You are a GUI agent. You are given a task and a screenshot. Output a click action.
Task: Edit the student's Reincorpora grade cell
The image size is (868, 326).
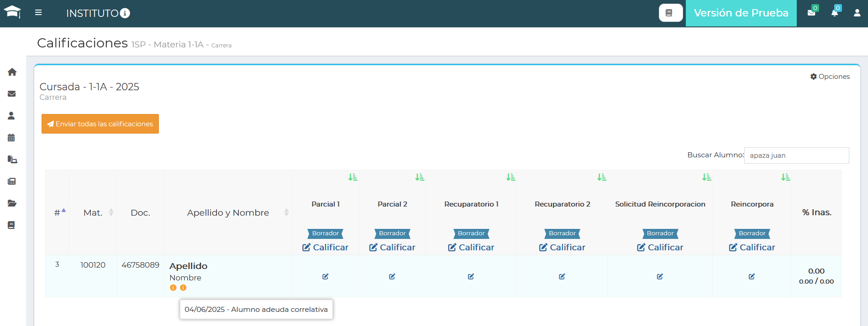(752, 276)
